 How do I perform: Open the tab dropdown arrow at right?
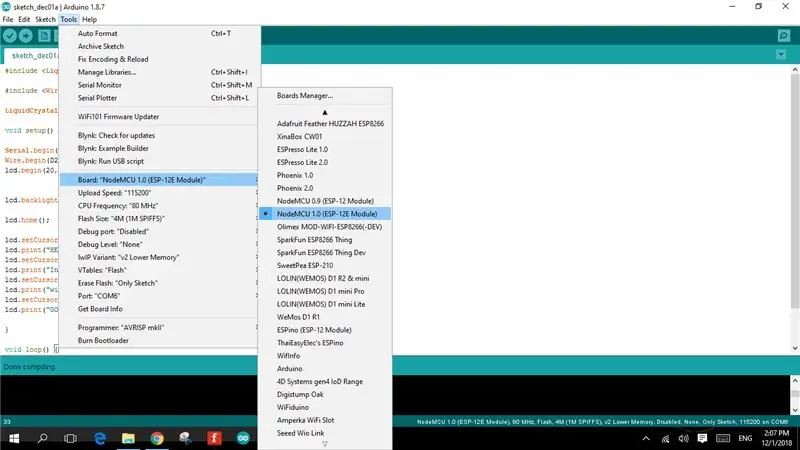coord(781,54)
